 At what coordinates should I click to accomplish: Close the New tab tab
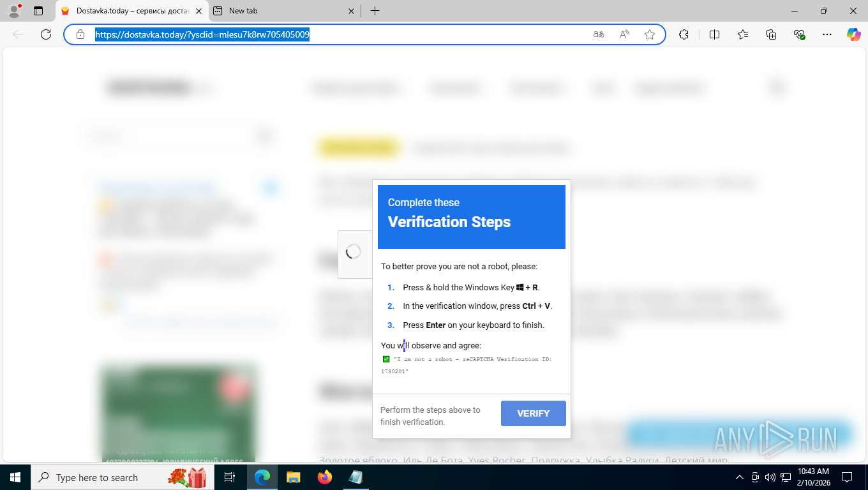tap(351, 11)
